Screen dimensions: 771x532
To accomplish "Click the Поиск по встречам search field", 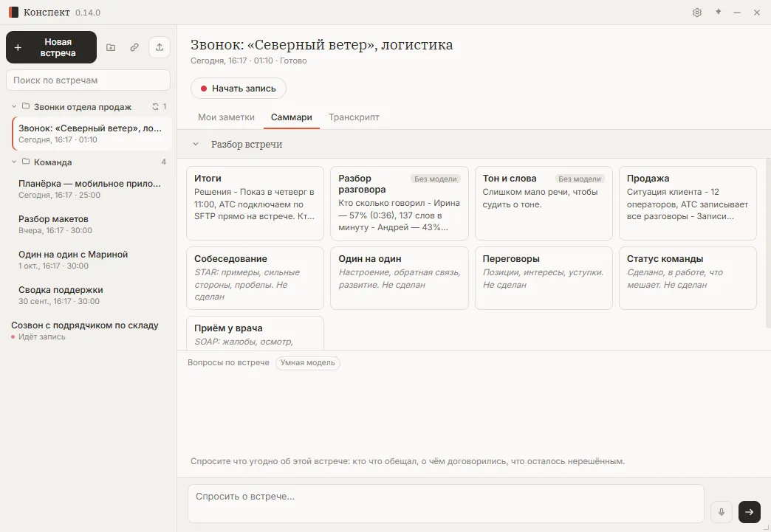I will pos(88,80).
